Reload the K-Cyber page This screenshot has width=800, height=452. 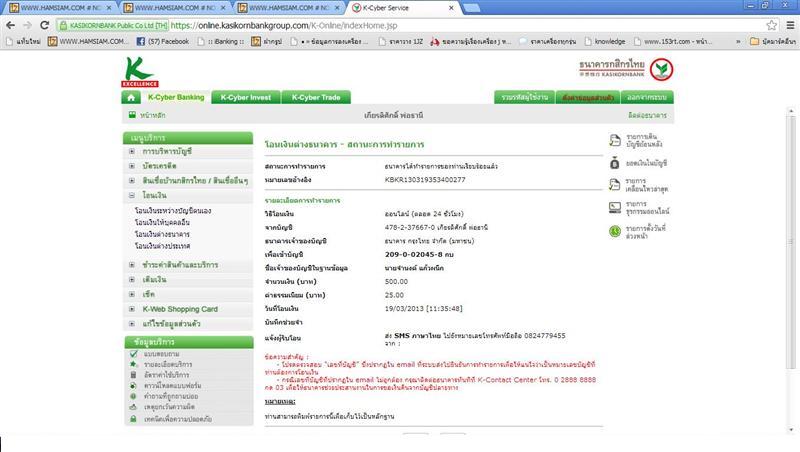pyautogui.click(x=44, y=25)
